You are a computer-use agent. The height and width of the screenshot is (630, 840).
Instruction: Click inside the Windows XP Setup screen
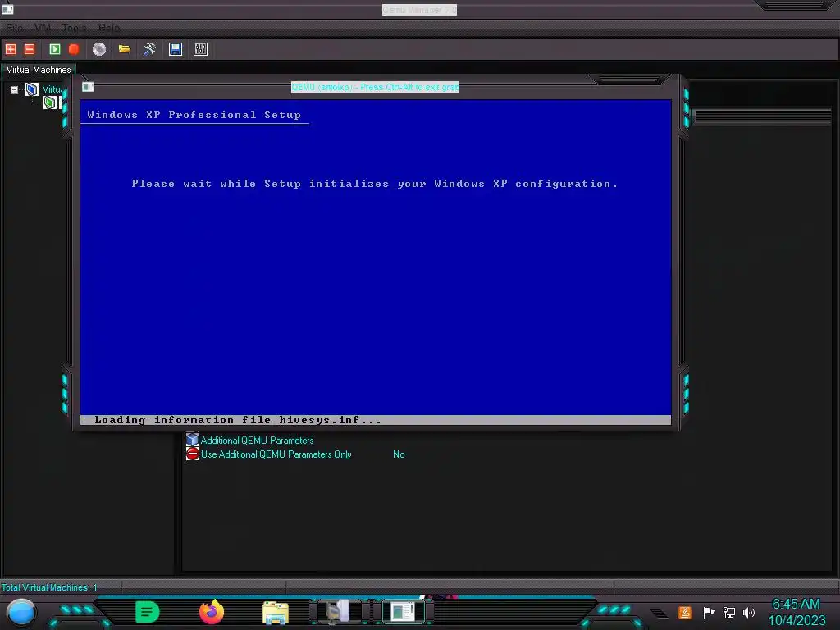376,262
